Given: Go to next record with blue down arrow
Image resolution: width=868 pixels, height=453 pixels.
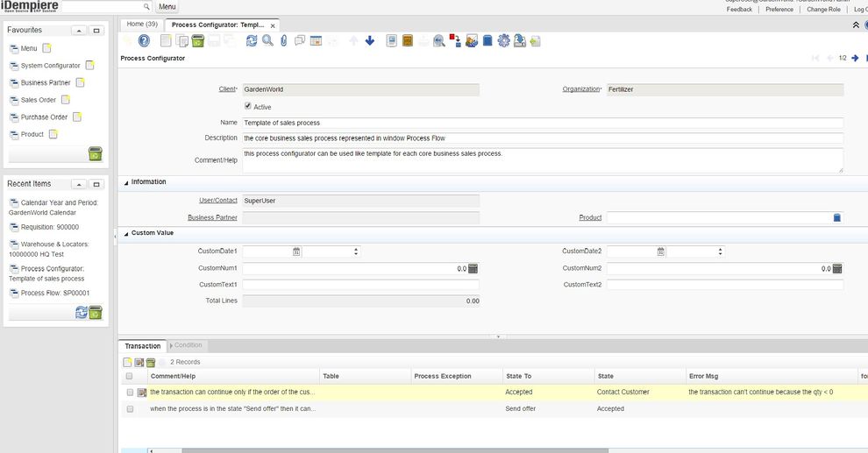Looking at the screenshot, I should point(369,41).
